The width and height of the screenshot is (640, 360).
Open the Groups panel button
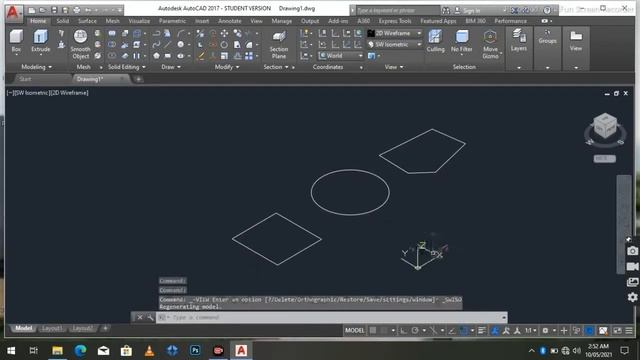point(547,37)
